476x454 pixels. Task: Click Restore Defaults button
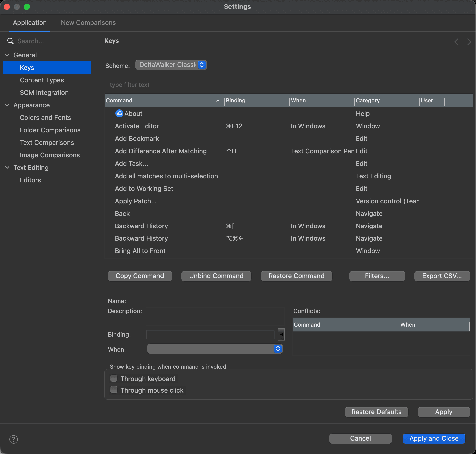[377, 412]
